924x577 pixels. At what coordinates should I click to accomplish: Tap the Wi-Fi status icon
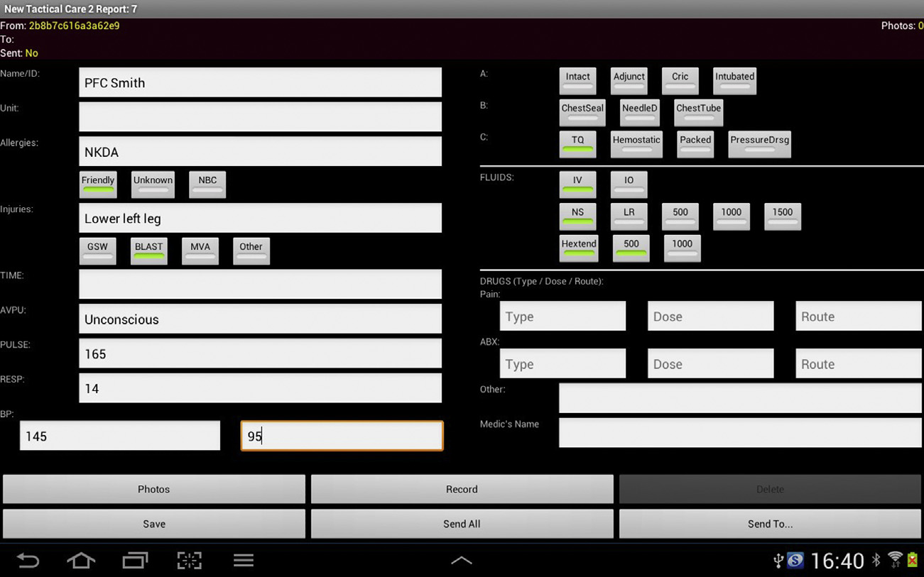(x=895, y=561)
